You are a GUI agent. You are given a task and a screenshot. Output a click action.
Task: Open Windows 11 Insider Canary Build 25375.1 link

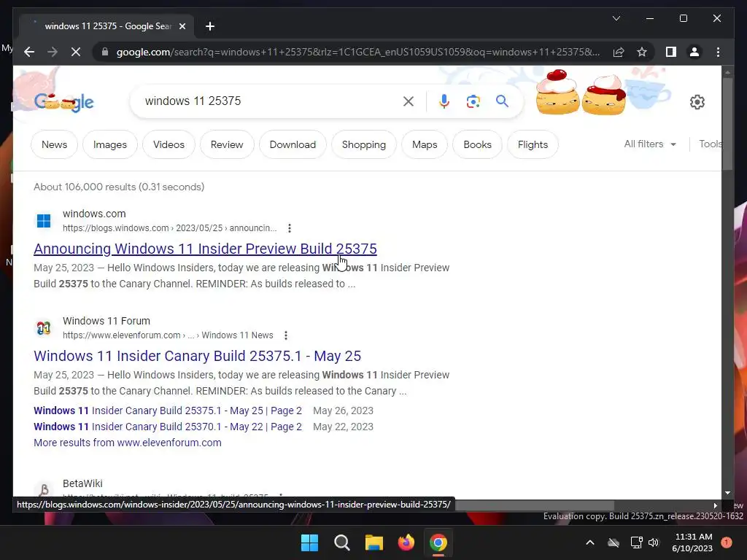(197, 356)
